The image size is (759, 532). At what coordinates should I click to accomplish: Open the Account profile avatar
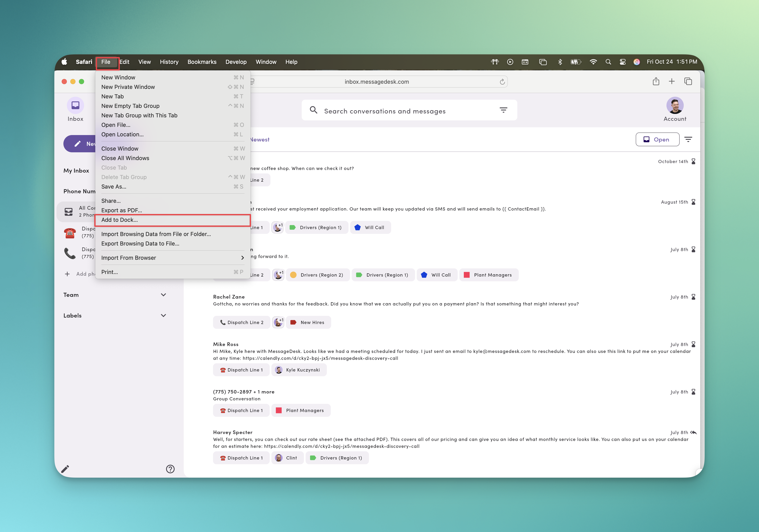(x=675, y=105)
